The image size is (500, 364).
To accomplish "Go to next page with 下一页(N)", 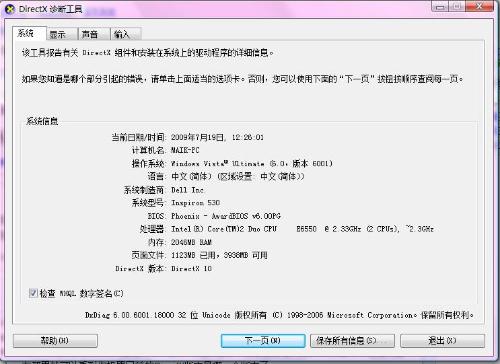I will point(263,341).
